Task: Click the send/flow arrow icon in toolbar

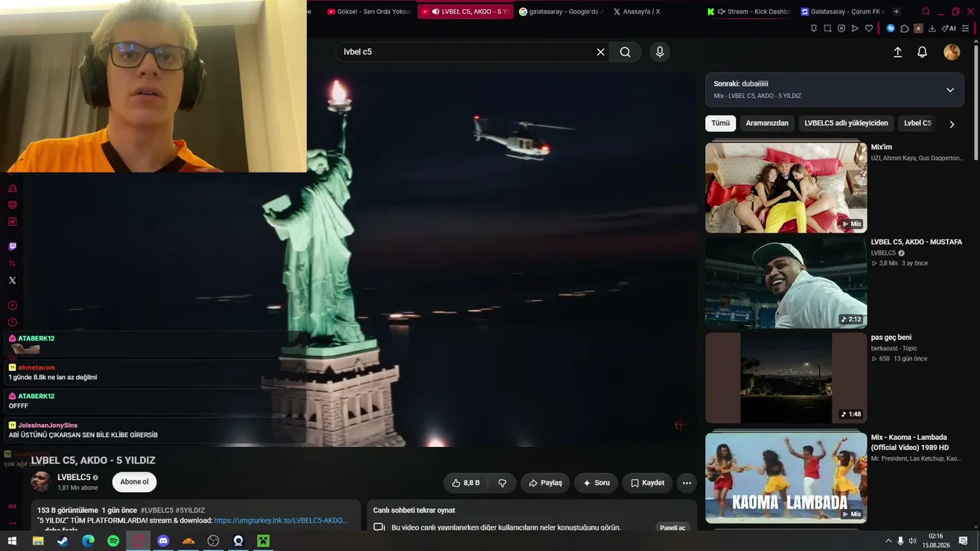Action: [854, 28]
